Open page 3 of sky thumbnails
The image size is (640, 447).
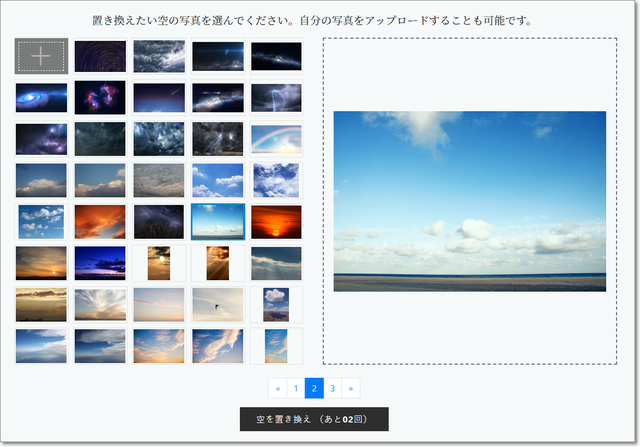332,388
